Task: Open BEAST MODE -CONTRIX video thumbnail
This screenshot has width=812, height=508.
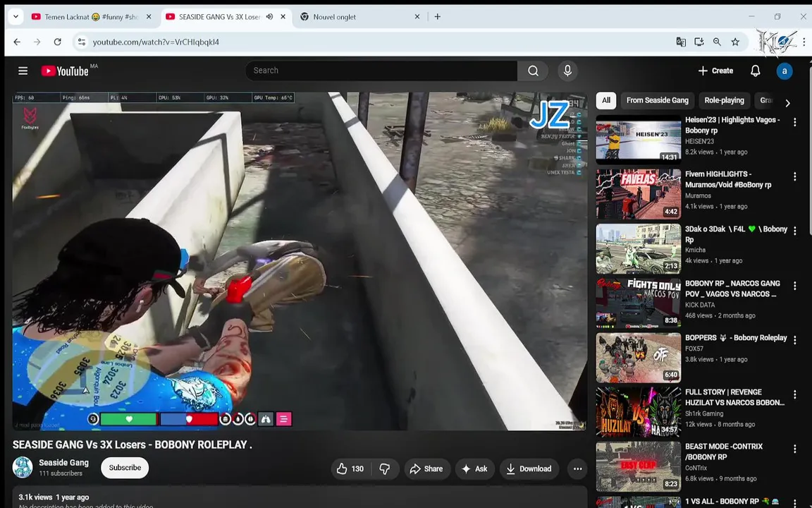Action: pyautogui.click(x=639, y=466)
